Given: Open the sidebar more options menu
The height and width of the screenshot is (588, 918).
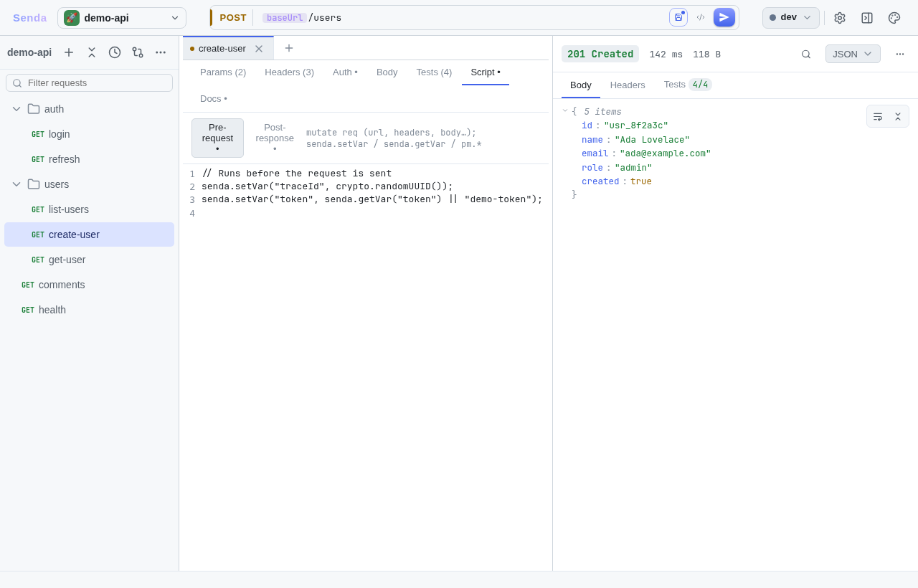Looking at the screenshot, I should (x=161, y=52).
